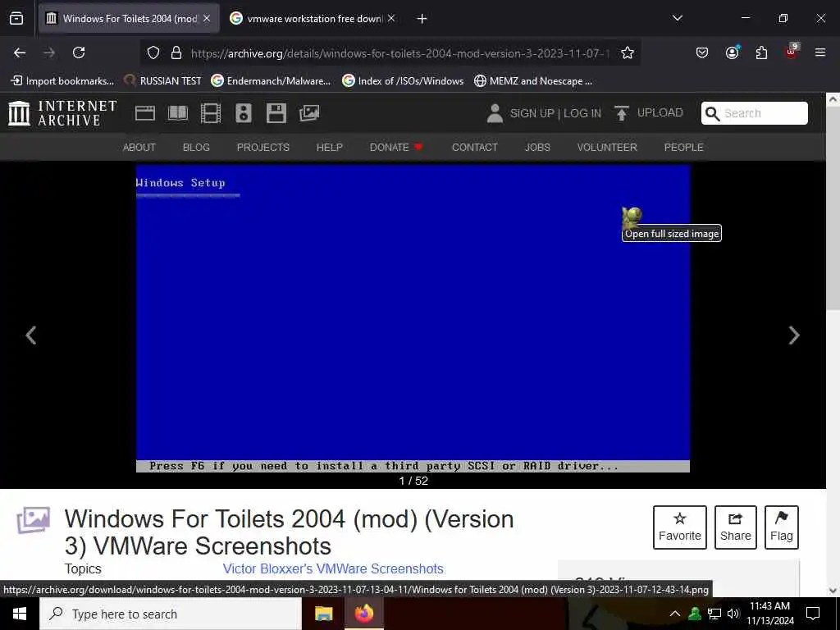Click the Upload arrow icon
Image resolution: width=840 pixels, height=630 pixels.
tap(621, 113)
